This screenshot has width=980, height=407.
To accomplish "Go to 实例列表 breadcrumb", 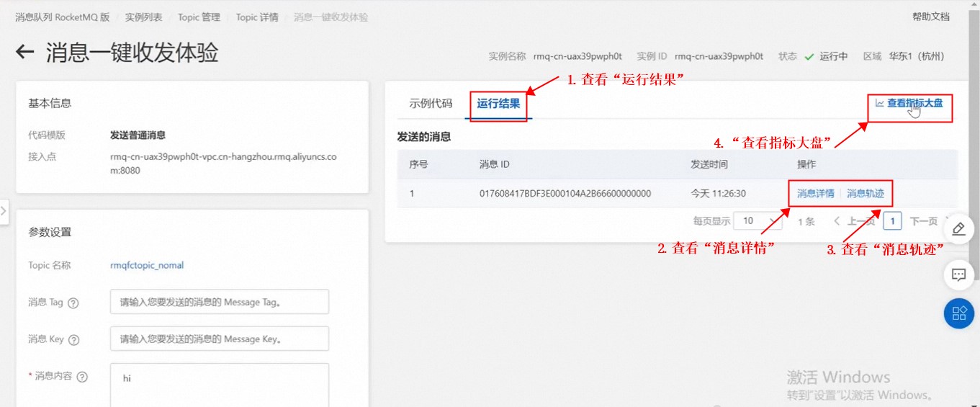I will (x=143, y=17).
